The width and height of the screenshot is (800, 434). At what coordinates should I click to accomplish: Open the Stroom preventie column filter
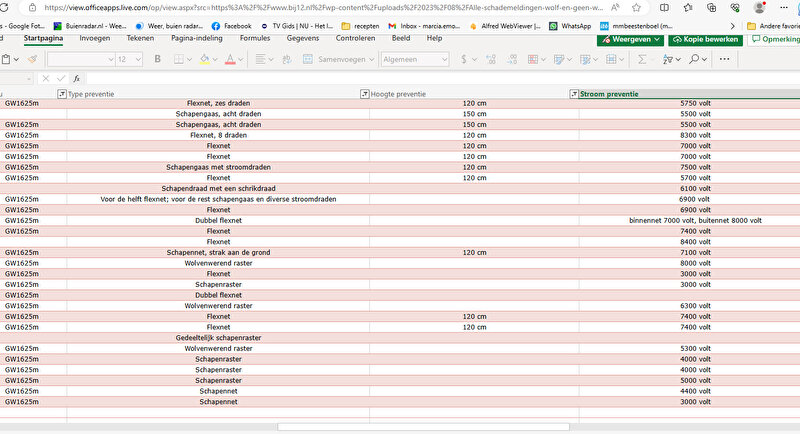pyautogui.click(x=574, y=94)
